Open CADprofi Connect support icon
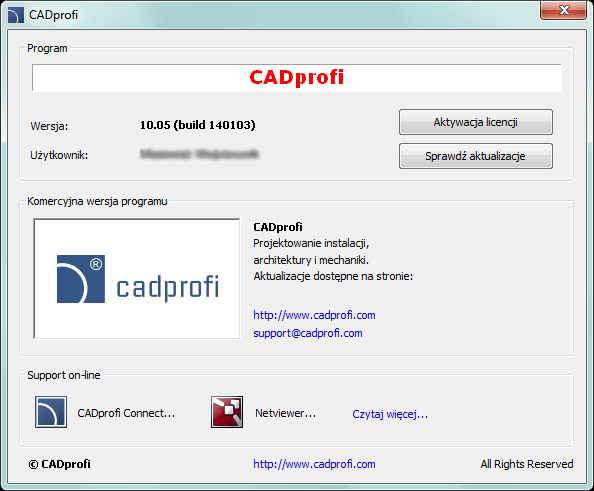The image size is (594, 491). (x=51, y=412)
